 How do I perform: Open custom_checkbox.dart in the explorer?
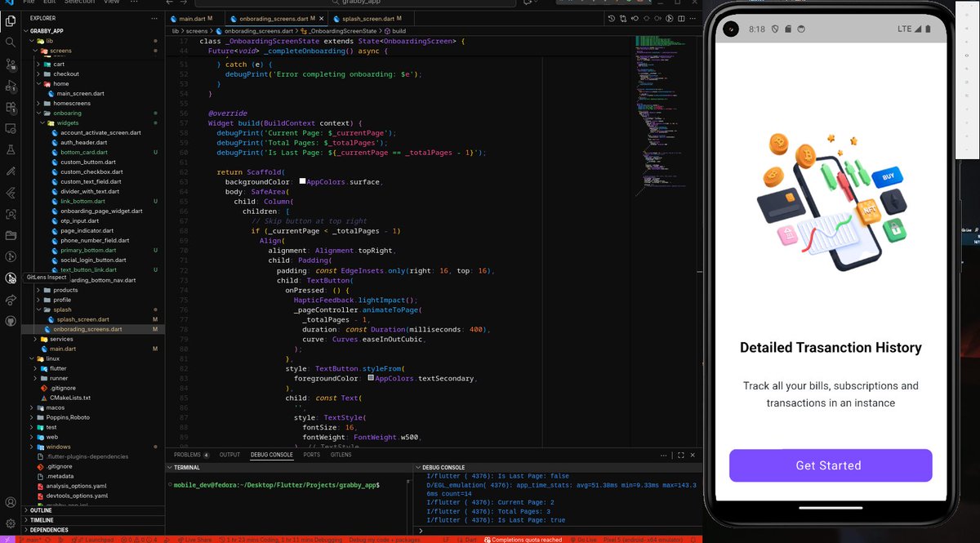(x=91, y=171)
